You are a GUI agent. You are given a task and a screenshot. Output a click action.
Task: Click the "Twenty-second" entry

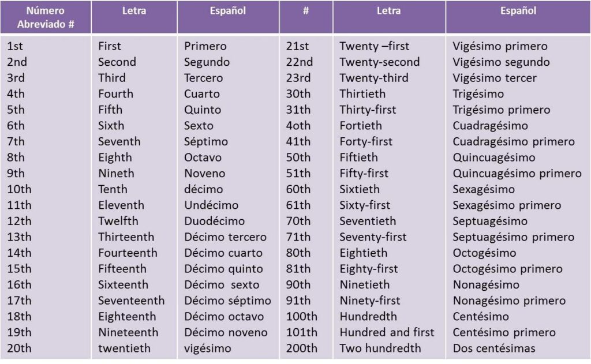379,62
